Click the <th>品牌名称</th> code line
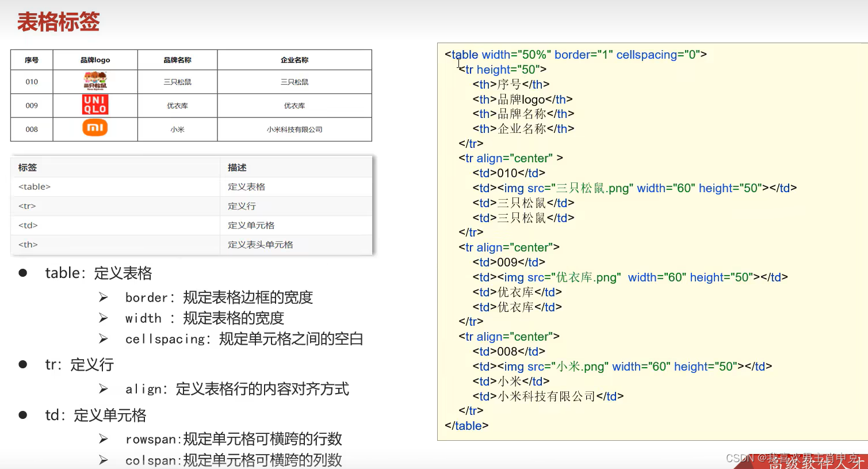Viewport: 868px width, 469px height. (x=523, y=114)
